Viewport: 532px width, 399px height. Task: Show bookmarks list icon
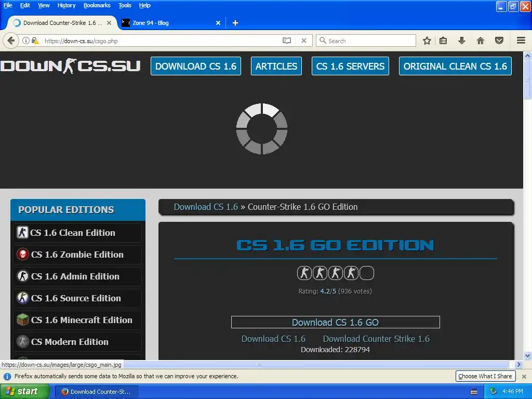[443, 41]
